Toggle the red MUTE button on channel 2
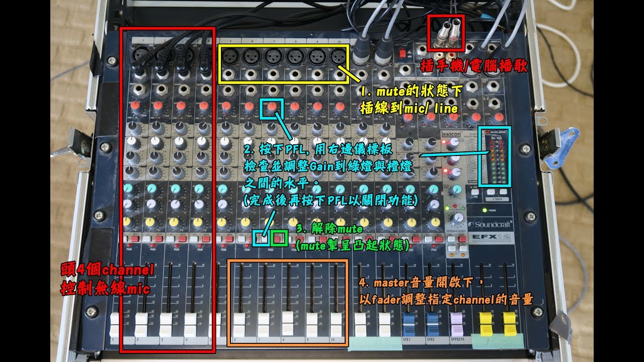This screenshot has width=644, height=362. tap(159, 238)
